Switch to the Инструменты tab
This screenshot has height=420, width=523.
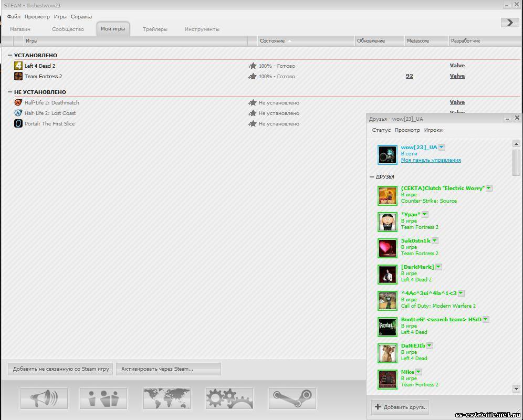202,29
